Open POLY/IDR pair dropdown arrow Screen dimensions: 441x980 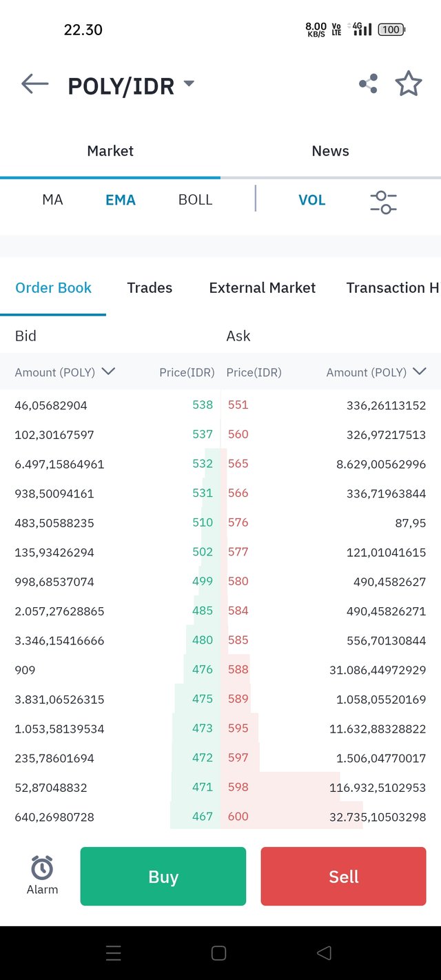coord(189,84)
